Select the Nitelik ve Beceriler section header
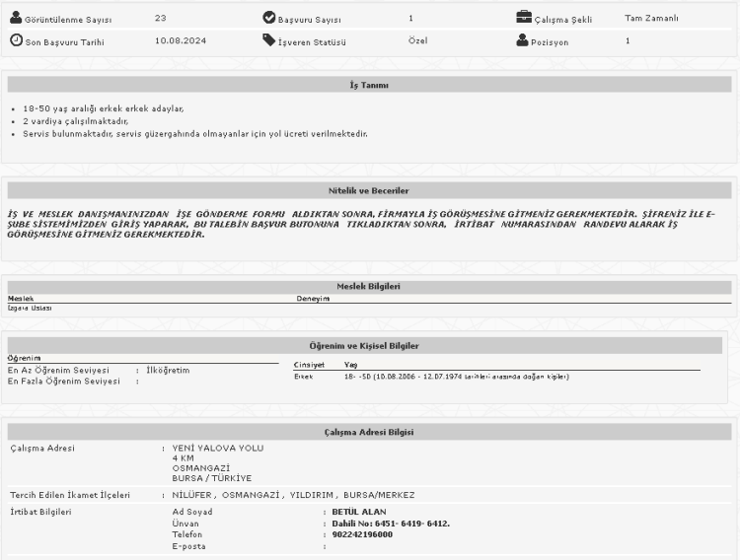740x560 pixels. (x=369, y=189)
